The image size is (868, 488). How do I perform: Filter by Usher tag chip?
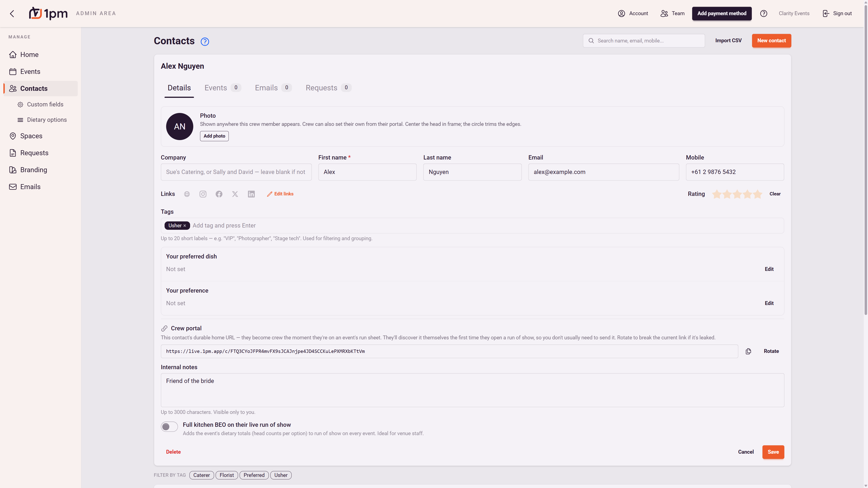coord(281,475)
